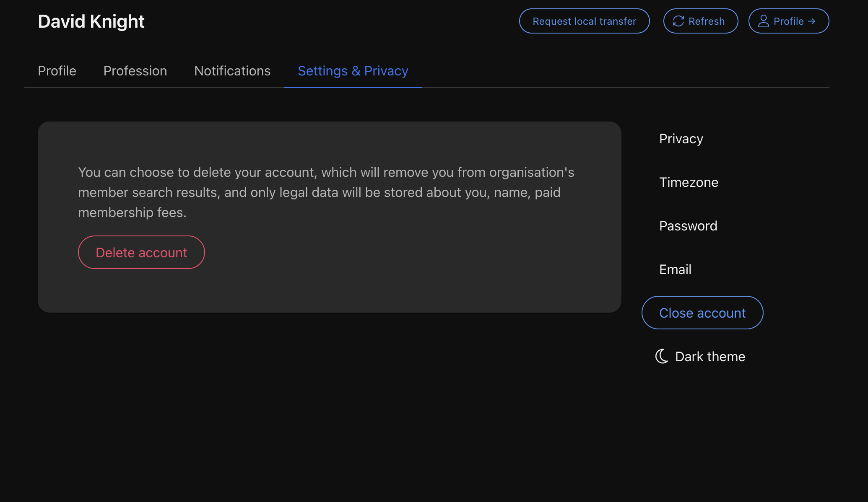This screenshot has height=502, width=868.
Task: Click the arrow icon on Profile button
Action: 812,21
